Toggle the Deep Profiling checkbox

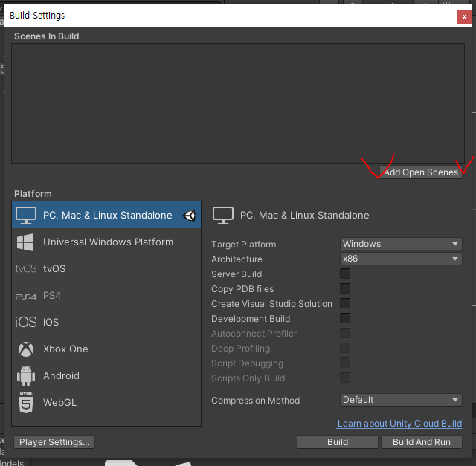point(345,348)
